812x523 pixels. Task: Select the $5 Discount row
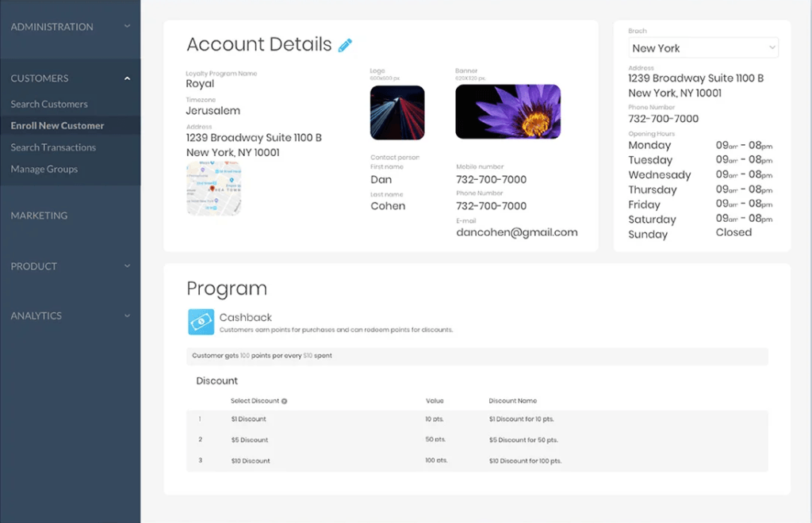[x=251, y=440]
